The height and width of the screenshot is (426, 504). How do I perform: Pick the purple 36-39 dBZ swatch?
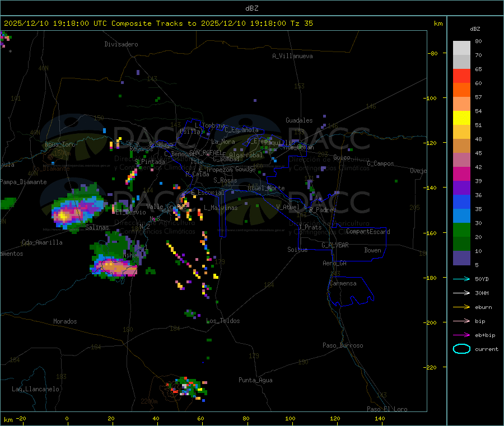pos(461,188)
